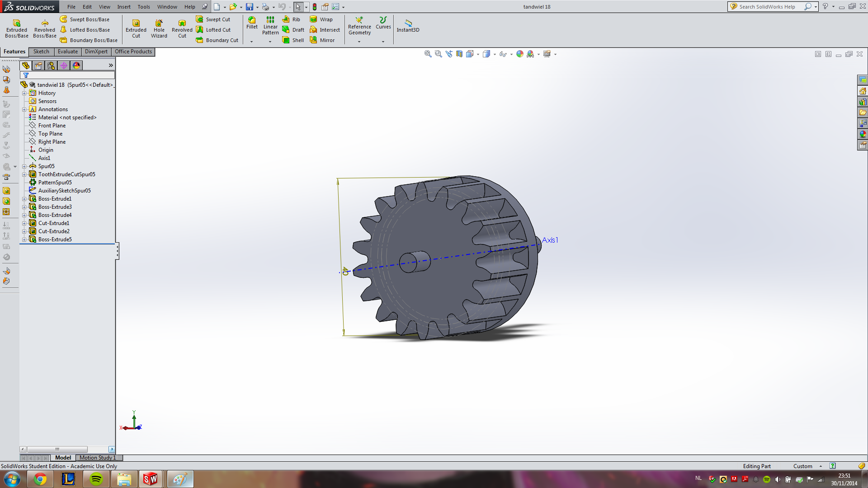Open the Linear Pattern dropdown arrow
This screenshot has height=488, width=868.
[270, 42]
